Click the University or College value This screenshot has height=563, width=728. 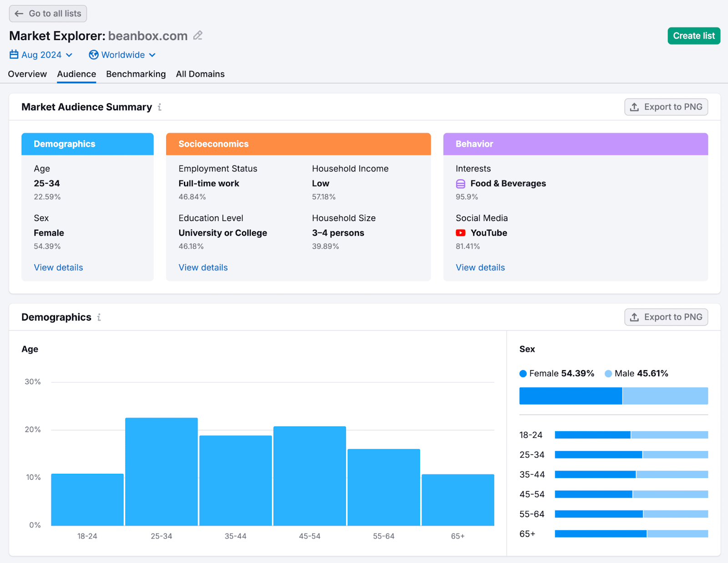coord(223,233)
